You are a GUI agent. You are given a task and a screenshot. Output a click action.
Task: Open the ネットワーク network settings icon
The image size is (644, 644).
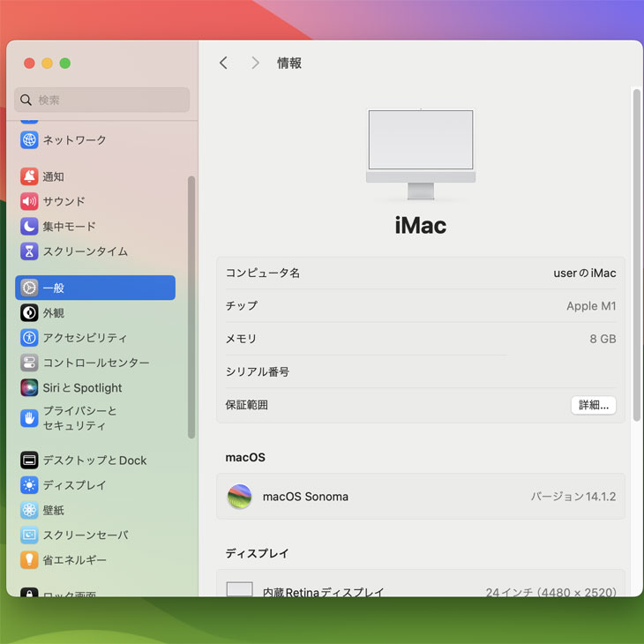pyautogui.click(x=29, y=140)
